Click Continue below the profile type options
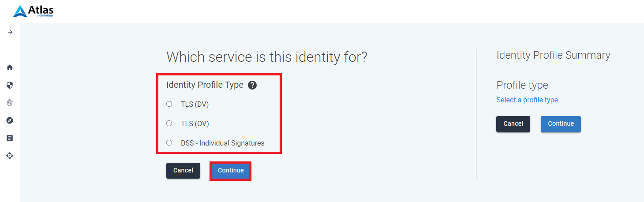This screenshot has width=644, height=202. click(x=230, y=171)
